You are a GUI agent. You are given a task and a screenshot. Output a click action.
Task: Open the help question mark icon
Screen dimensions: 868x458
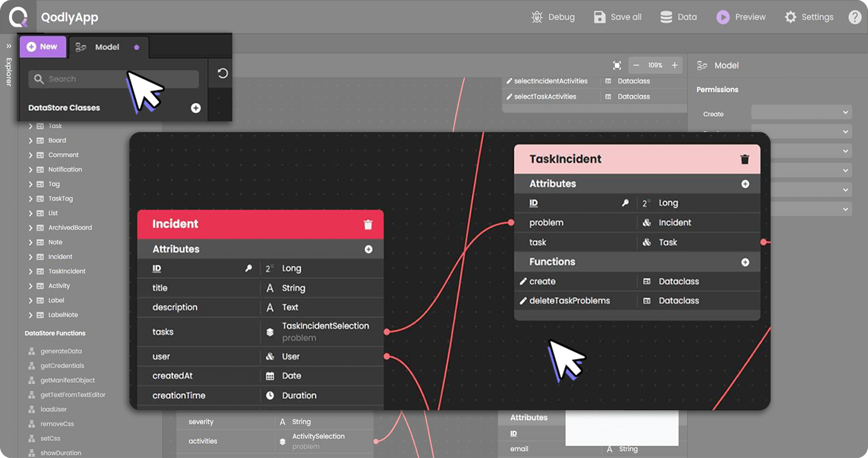[x=854, y=17]
